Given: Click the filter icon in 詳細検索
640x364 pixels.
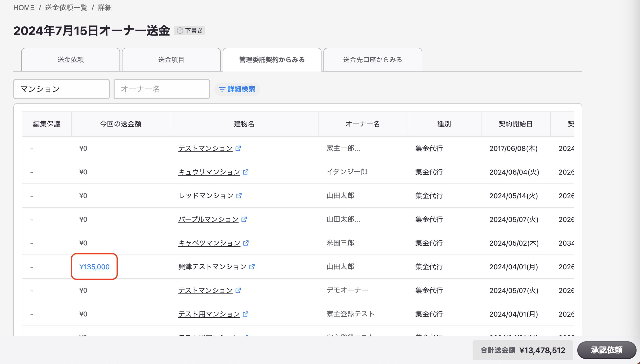Looking at the screenshot, I should click(x=222, y=89).
